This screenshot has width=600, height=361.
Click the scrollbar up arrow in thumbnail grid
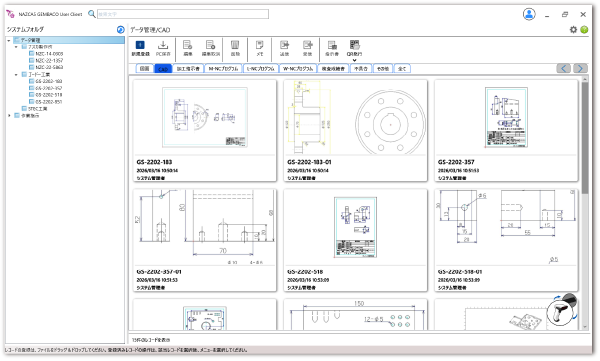pos(585,79)
